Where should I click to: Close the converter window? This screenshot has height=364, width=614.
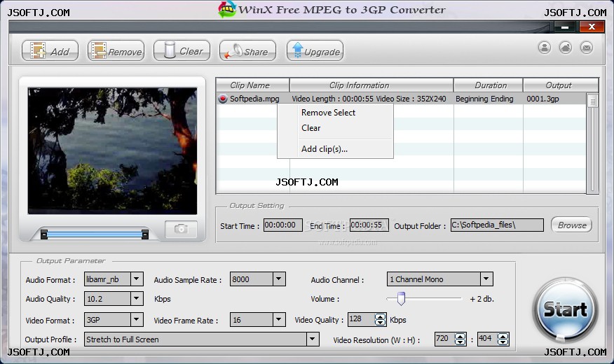[592, 27]
